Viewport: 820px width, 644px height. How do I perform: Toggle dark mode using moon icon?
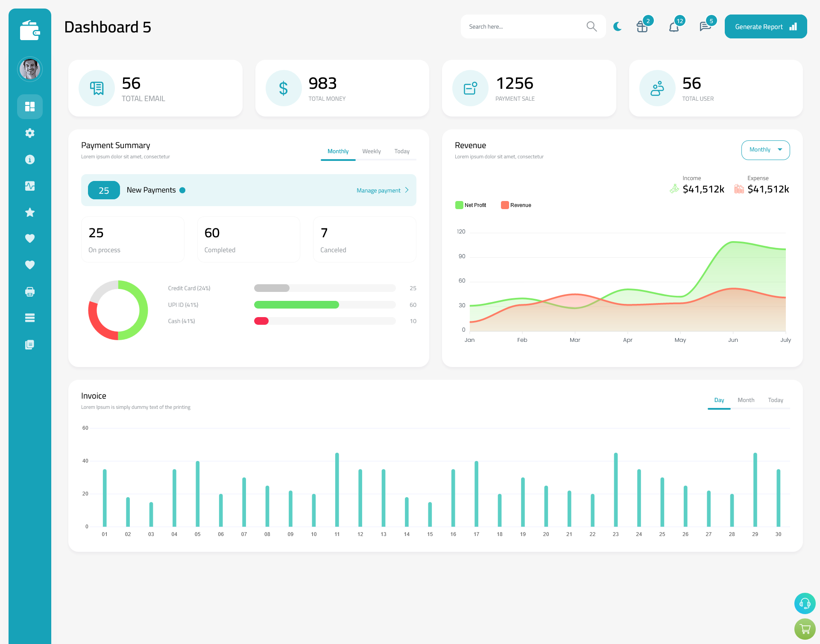tap(618, 26)
